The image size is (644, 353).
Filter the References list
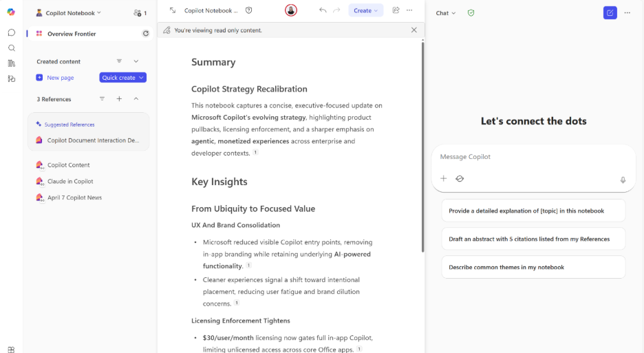(x=102, y=99)
